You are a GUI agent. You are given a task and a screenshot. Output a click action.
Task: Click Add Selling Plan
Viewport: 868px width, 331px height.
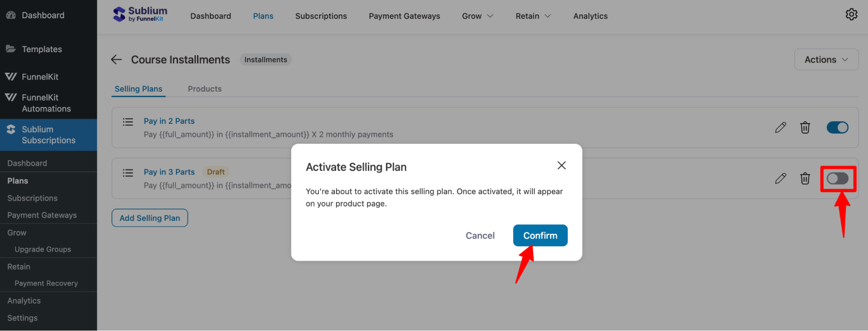(149, 218)
